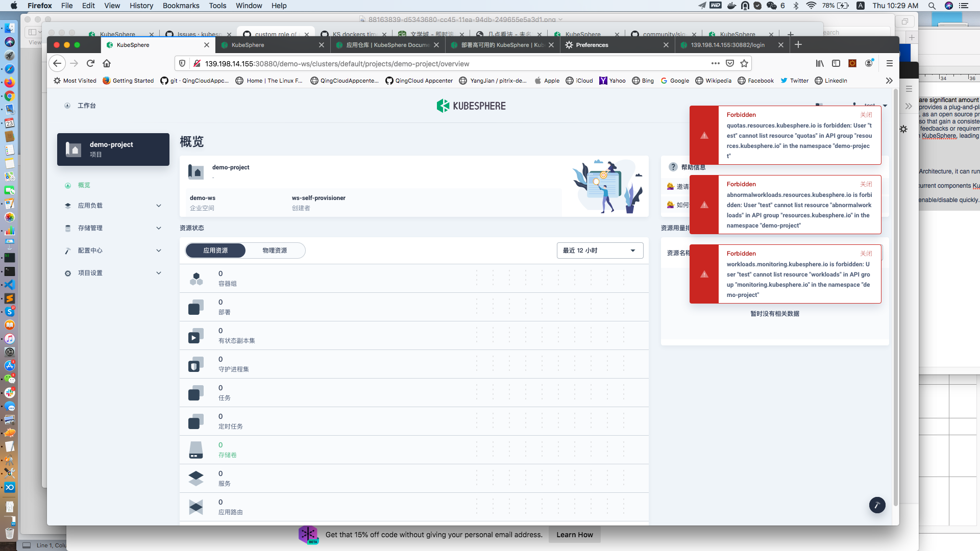The width and height of the screenshot is (980, 551).
Task: Click the tracking protection shield icon
Action: (x=182, y=63)
